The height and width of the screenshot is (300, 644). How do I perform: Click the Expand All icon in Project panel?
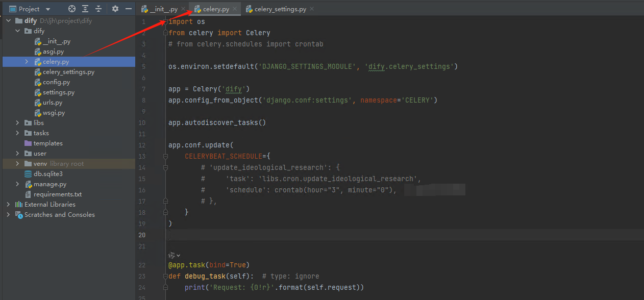click(85, 9)
